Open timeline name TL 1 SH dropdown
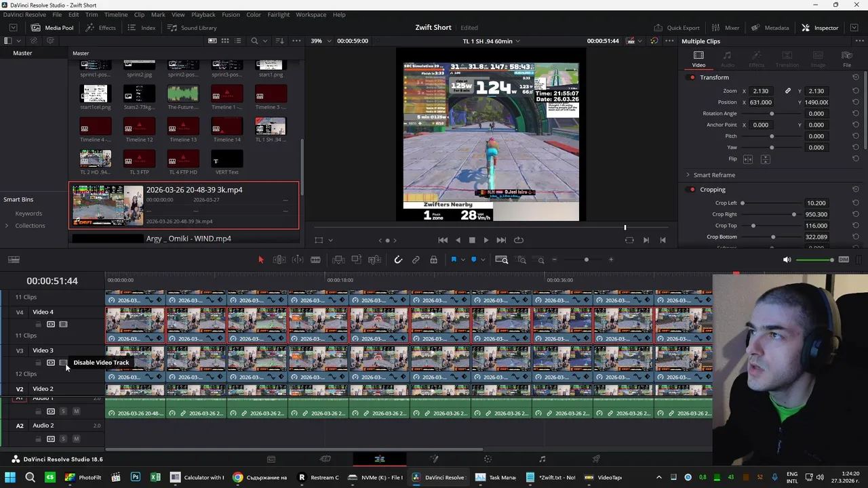Screen dimensions: 868x488 (x=491, y=41)
